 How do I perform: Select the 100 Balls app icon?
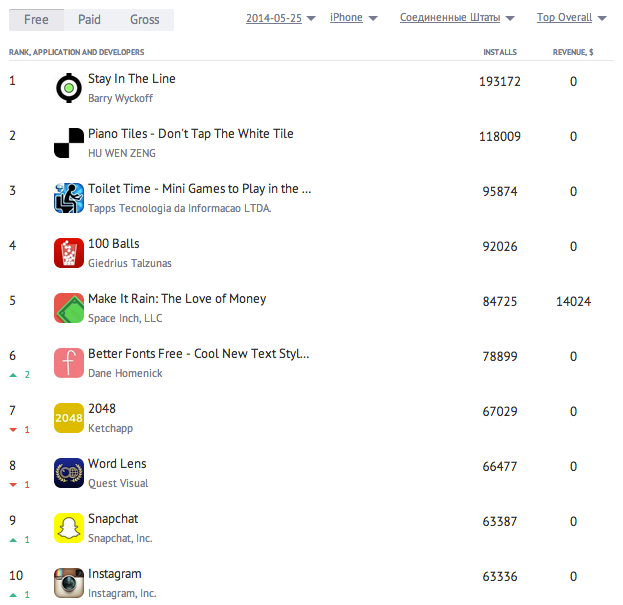(68, 253)
